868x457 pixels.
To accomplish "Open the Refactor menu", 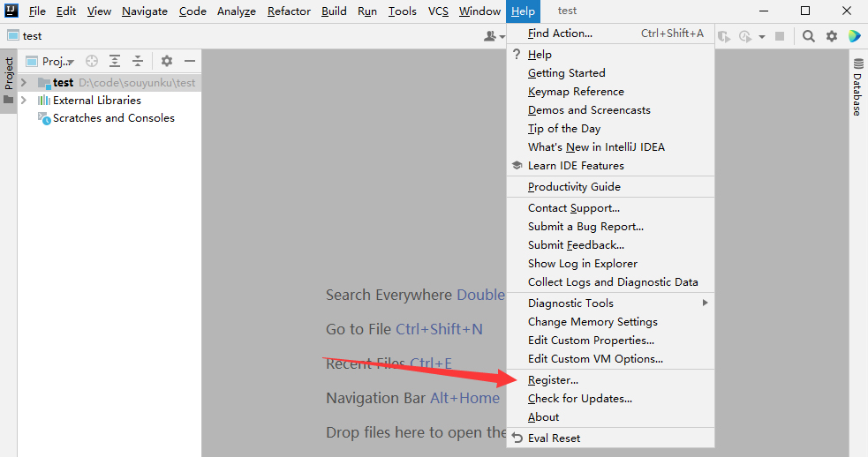I will point(289,11).
